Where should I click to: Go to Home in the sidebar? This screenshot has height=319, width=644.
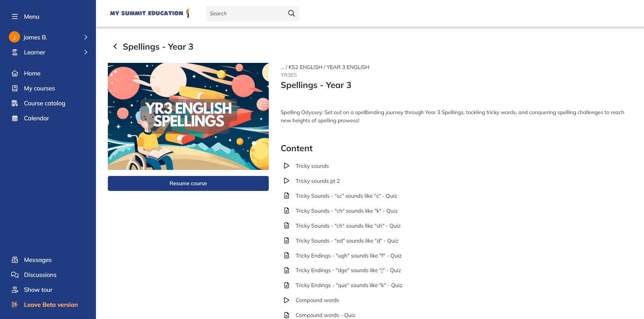tap(32, 73)
